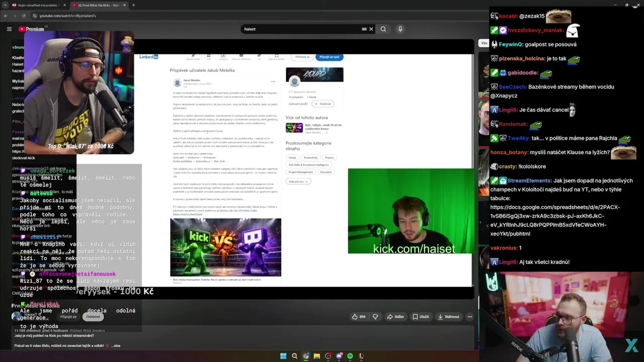Click the #reakce hashtag in the description
The image size is (644, 362).
coord(99,331)
